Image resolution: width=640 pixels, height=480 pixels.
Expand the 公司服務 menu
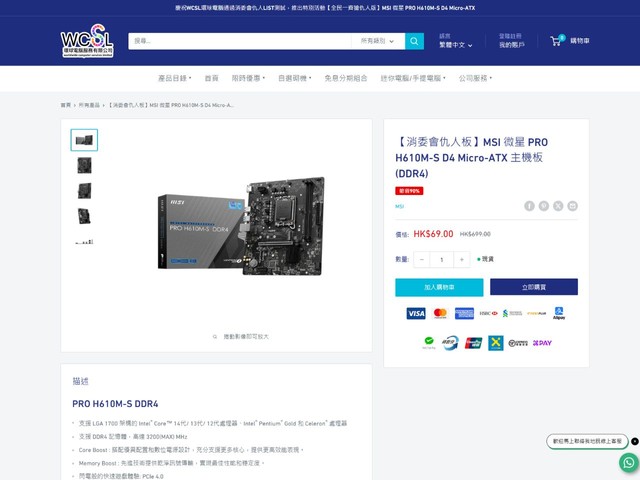point(476,78)
